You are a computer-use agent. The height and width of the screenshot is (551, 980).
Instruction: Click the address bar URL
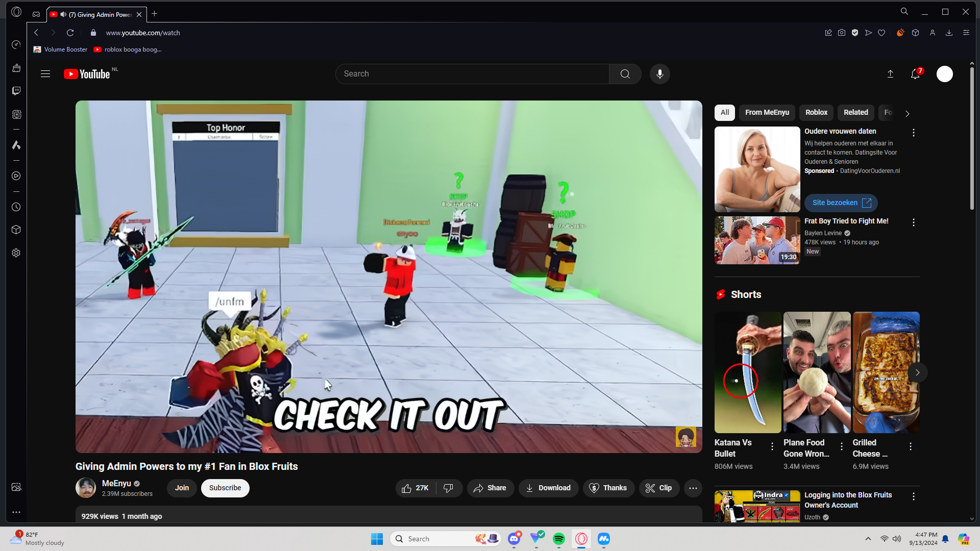[143, 33]
